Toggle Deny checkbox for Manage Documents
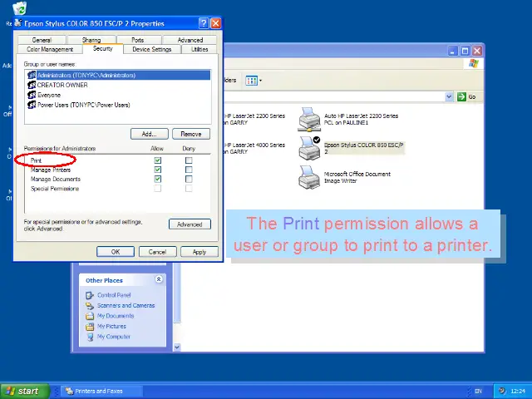 tap(189, 180)
